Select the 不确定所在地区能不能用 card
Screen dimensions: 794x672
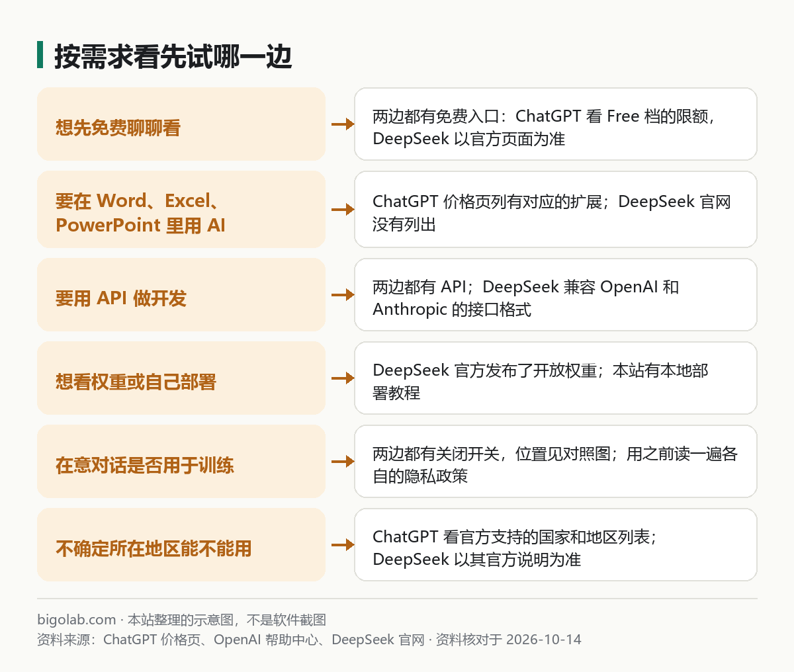pos(181,544)
